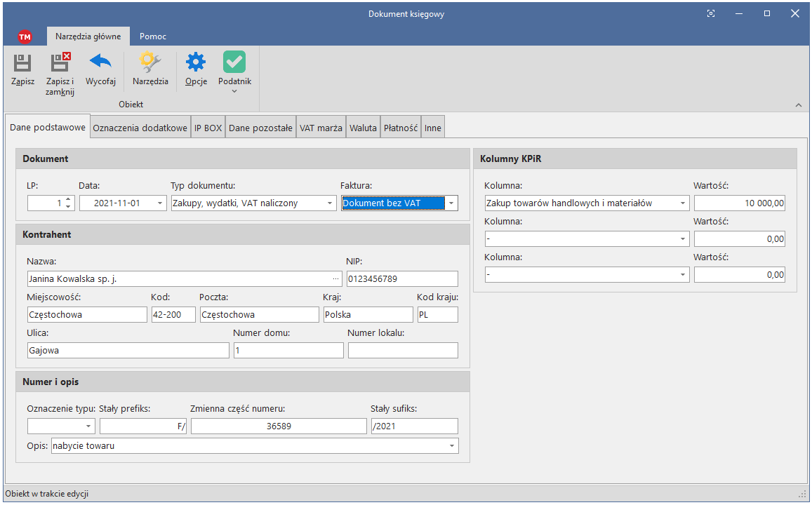The height and width of the screenshot is (505, 812).
Task: Open the Narzędzia tools icon
Action: (150, 63)
